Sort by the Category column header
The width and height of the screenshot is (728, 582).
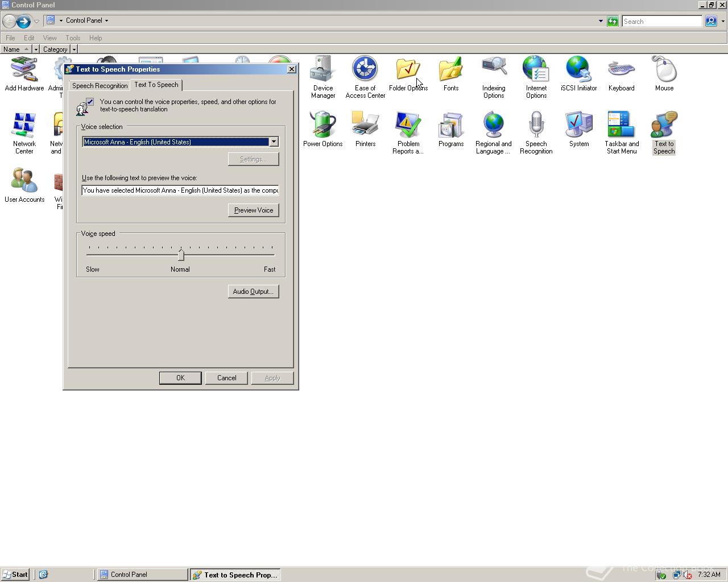[x=55, y=49]
